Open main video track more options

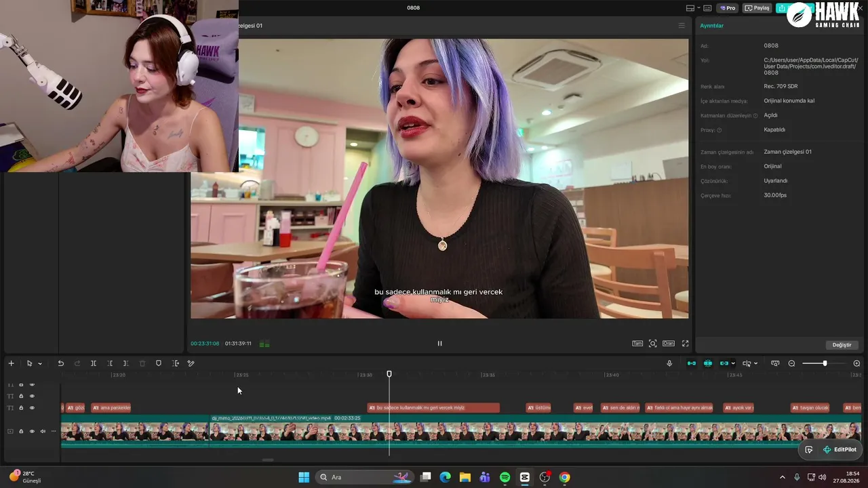point(54,431)
